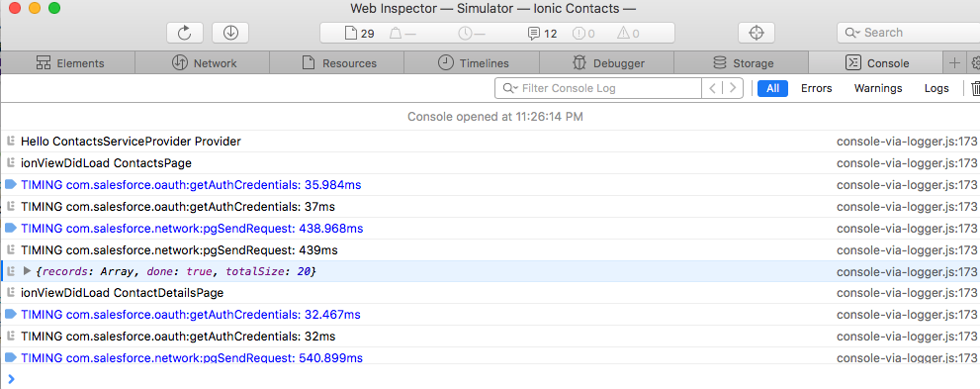The width and height of the screenshot is (980, 389).
Task: Click the resource size weight indicator
Action: [x=402, y=33]
